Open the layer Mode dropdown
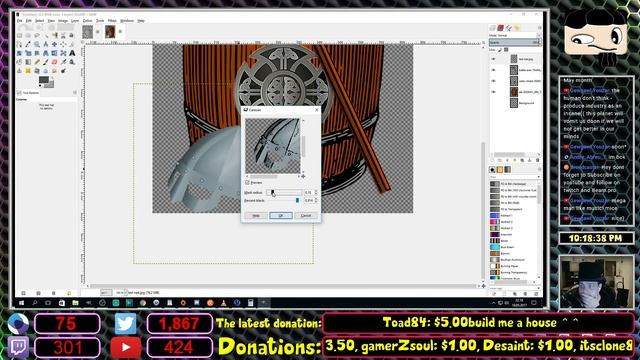The height and width of the screenshot is (360, 640). 514,36
